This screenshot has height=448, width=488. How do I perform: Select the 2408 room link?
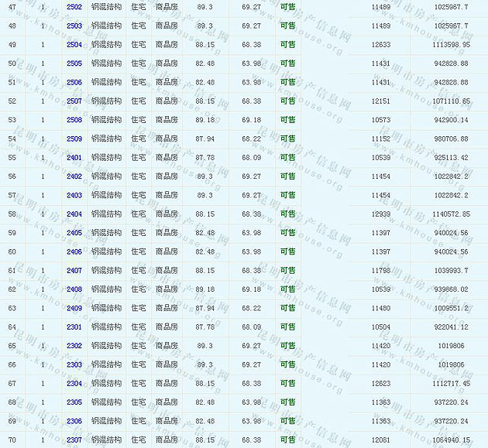pos(74,289)
